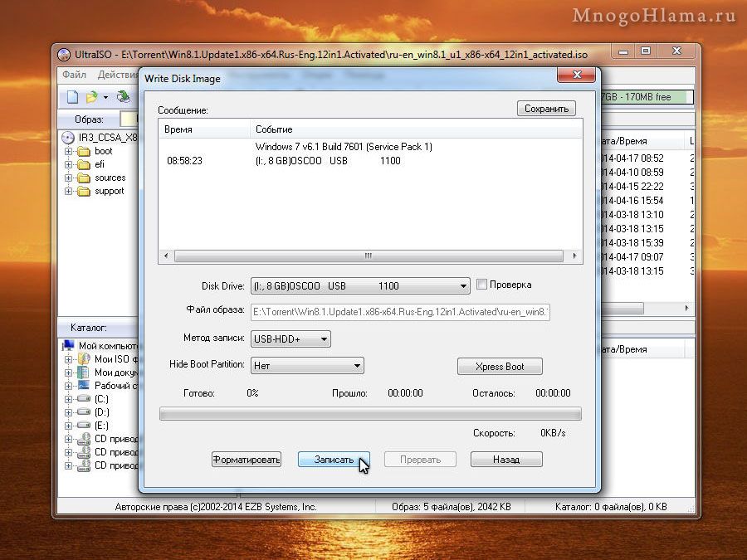Click the message log horizontal scrollbar
Image resolution: width=747 pixels, height=560 pixels.
tap(367, 256)
